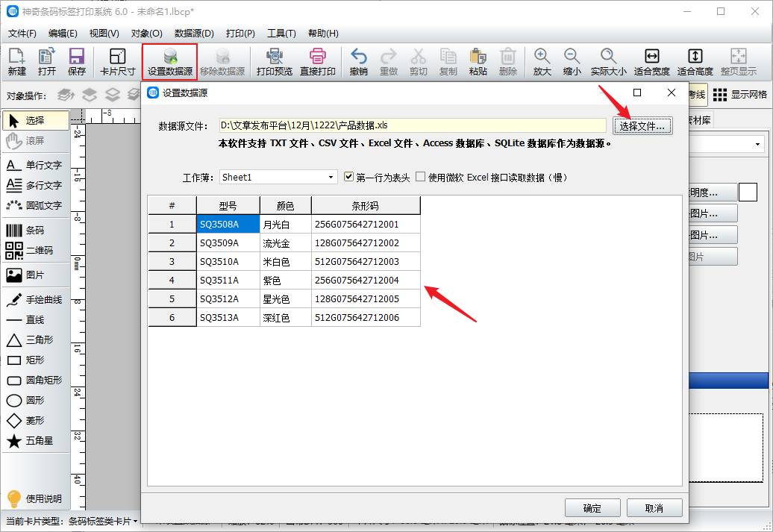Click the 颜色 column header

click(x=286, y=206)
